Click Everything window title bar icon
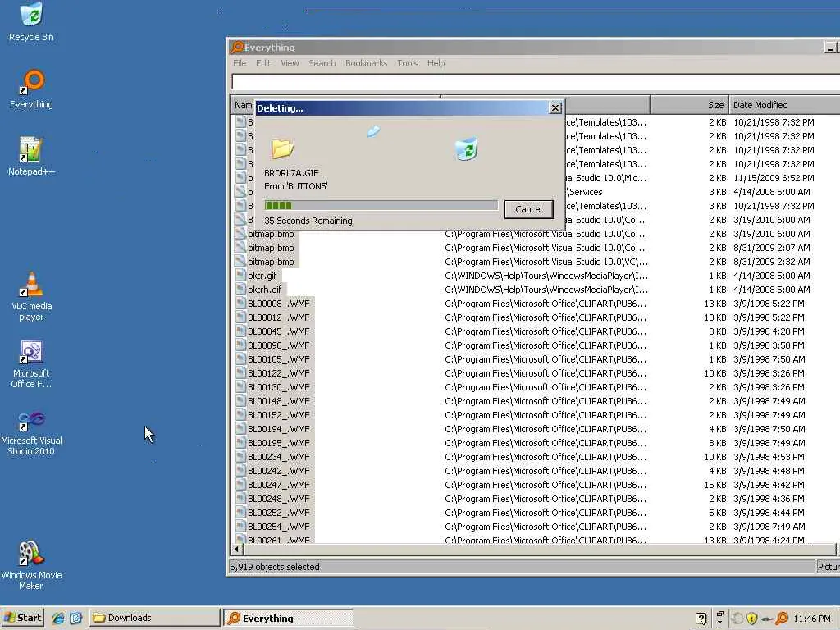The width and height of the screenshot is (840, 630). (x=237, y=47)
